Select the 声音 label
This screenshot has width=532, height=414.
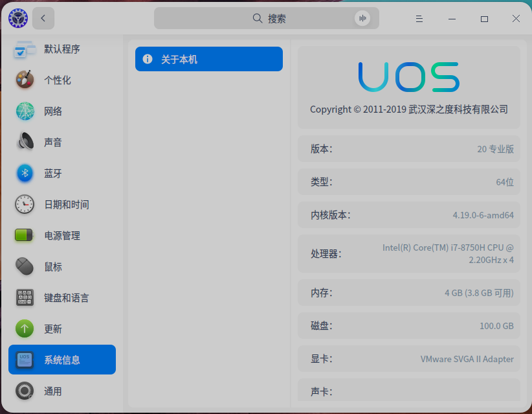point(53,143)
